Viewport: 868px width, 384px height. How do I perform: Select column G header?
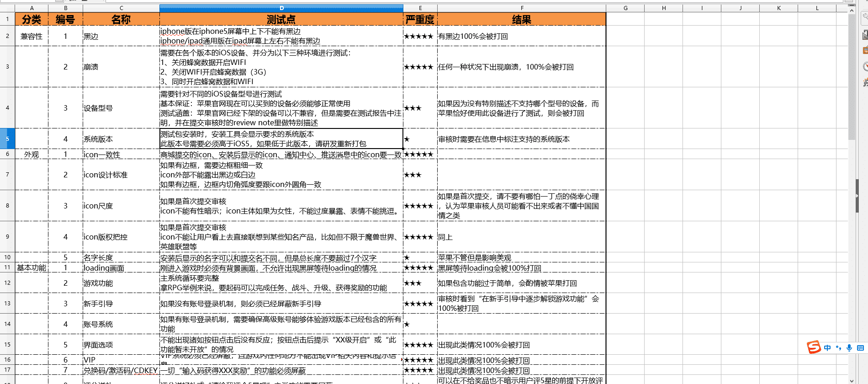[625, 8]
